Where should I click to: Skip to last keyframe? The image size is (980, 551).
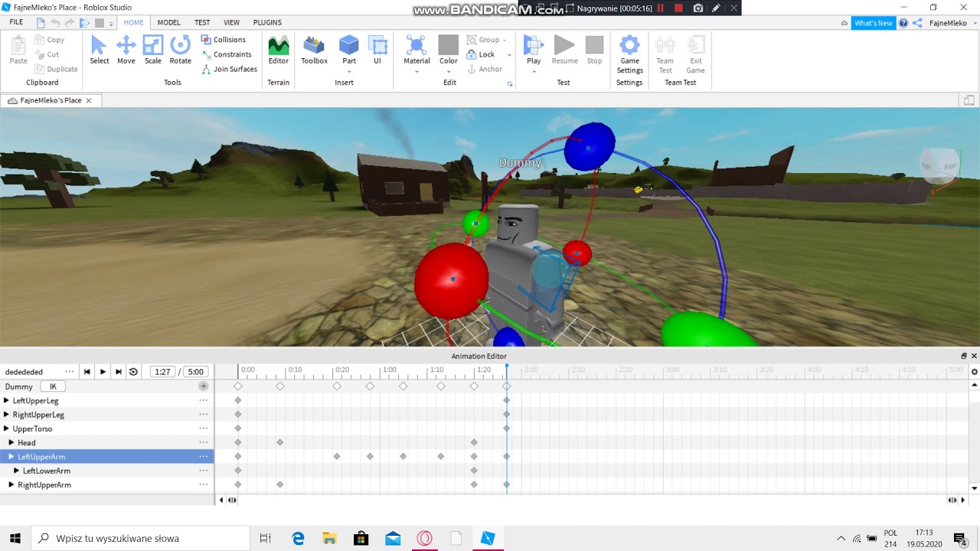[x=118, y=372]
